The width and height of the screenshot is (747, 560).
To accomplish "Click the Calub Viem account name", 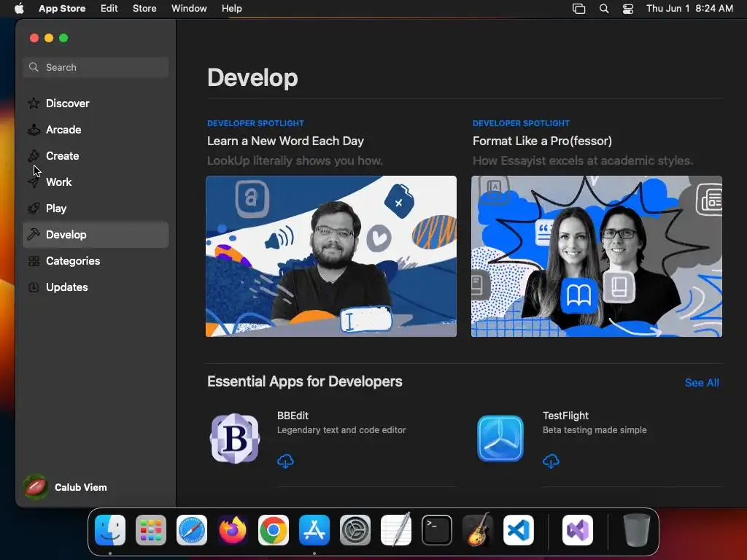I will (80, 487).
